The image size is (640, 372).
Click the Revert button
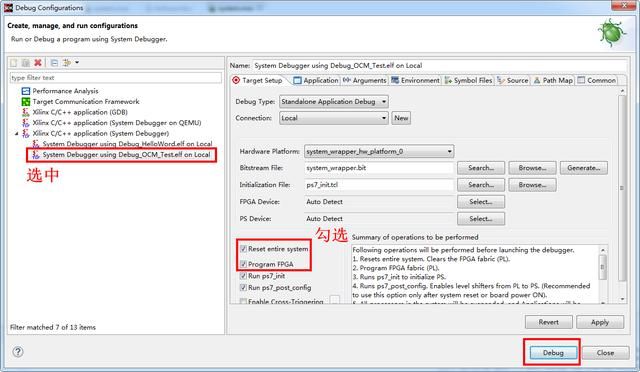549,322
